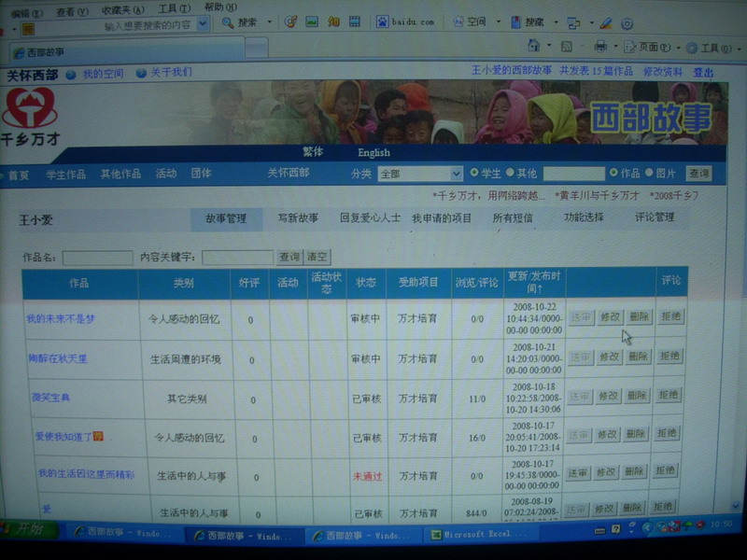The height and width of the screenshot is (560, 747).
Task: Click the toolbar settings gear icon
Action: [627, 23]
